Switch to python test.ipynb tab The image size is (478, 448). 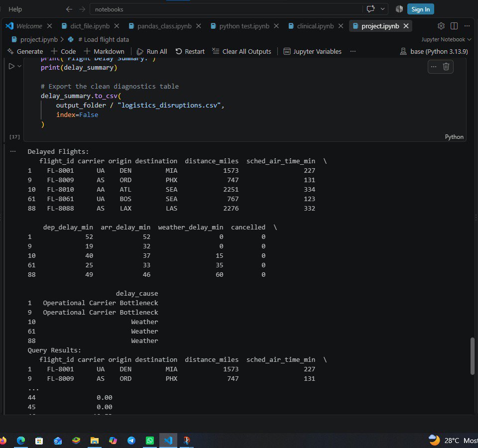pyautogui.click(x=244, y=26)
